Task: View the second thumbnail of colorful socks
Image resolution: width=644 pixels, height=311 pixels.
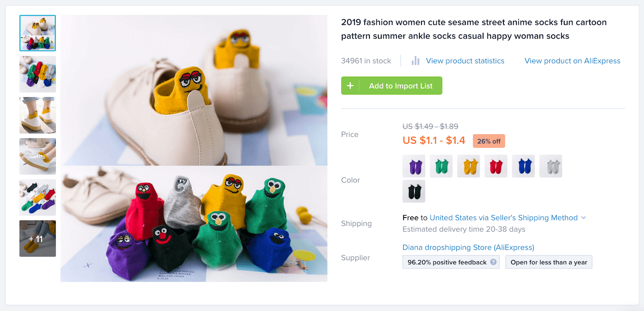Action: point(38,74)
